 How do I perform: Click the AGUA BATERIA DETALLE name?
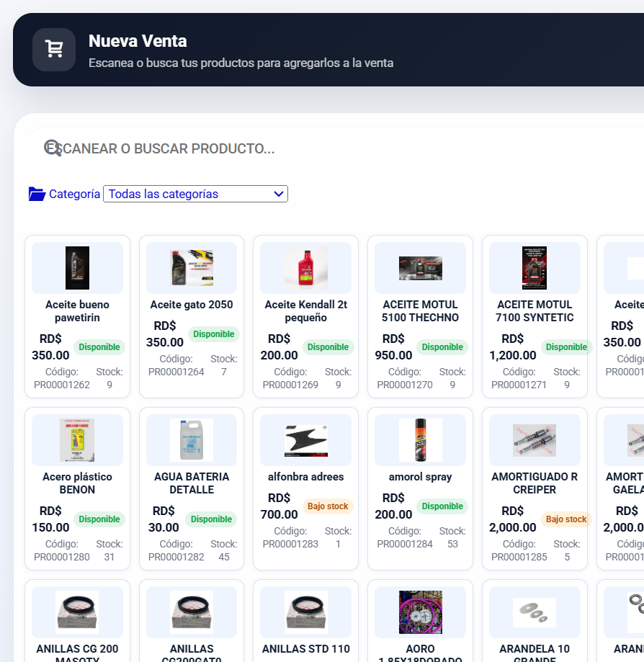click(x=192, y=483)
